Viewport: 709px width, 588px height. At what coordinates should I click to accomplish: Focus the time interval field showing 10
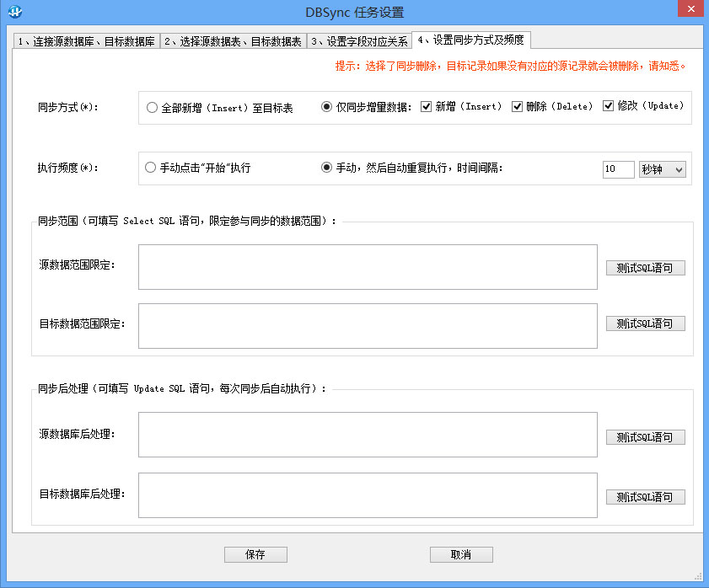pyautogui.click(x=618, y=169)
